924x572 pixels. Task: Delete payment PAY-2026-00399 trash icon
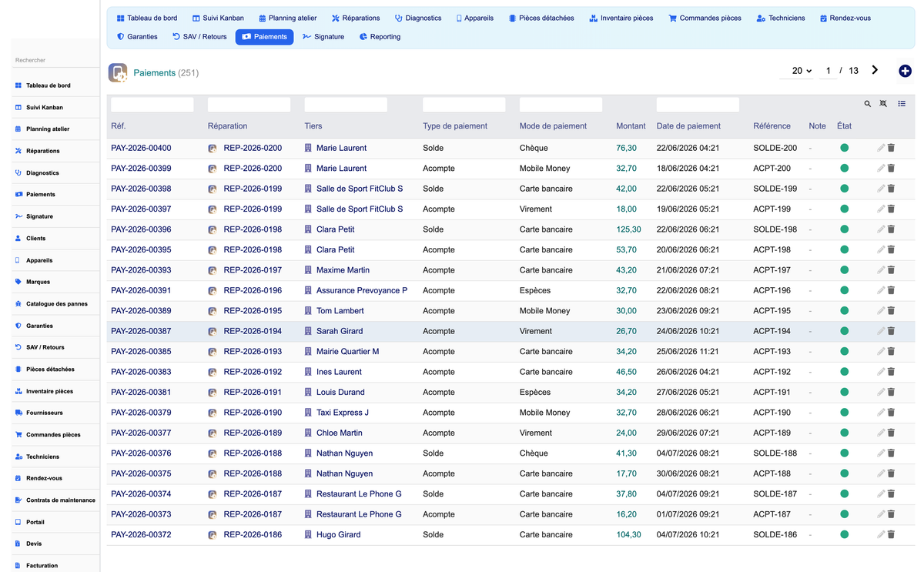coord(891,168)
